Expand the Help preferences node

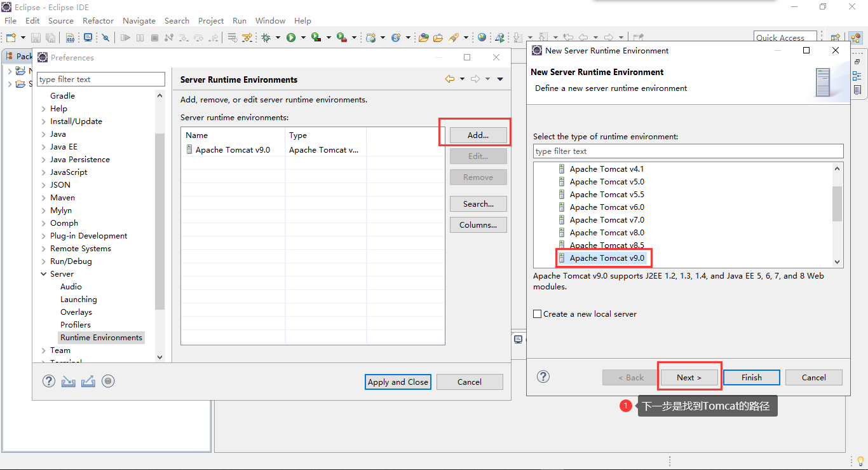point(43,109)
